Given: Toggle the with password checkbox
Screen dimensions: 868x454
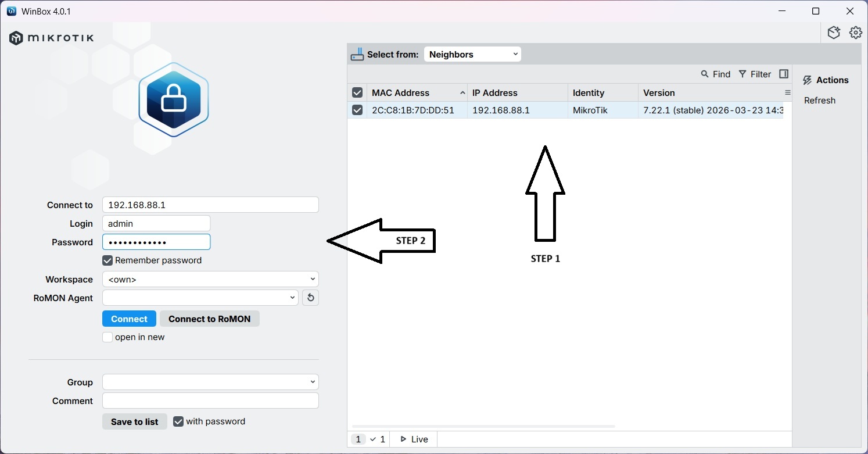Looking at the screenshot, I should (178, 421).
